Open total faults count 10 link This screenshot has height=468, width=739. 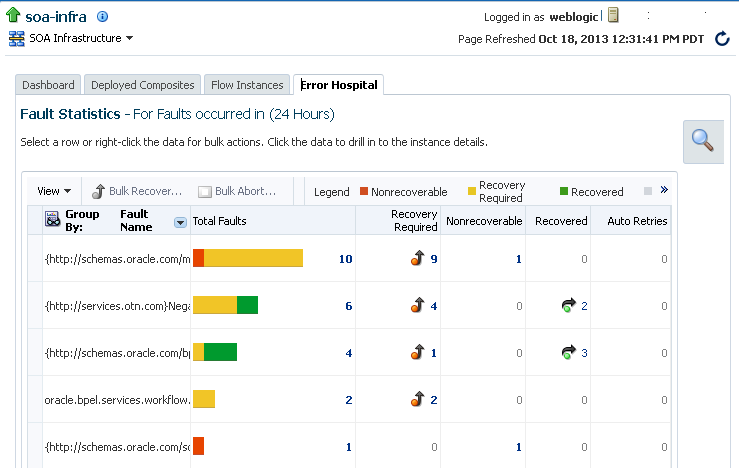[345, 259]
